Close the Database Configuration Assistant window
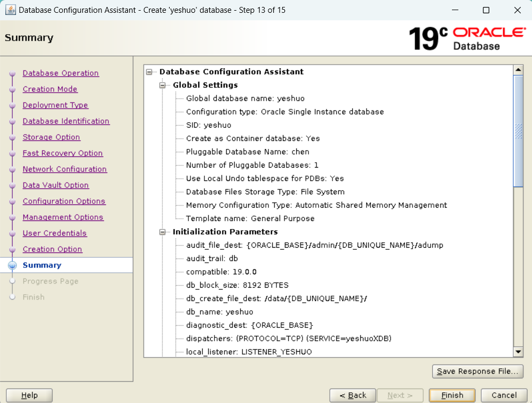The height and width of the screenshot is (403, 532). [x=517, y=10]
